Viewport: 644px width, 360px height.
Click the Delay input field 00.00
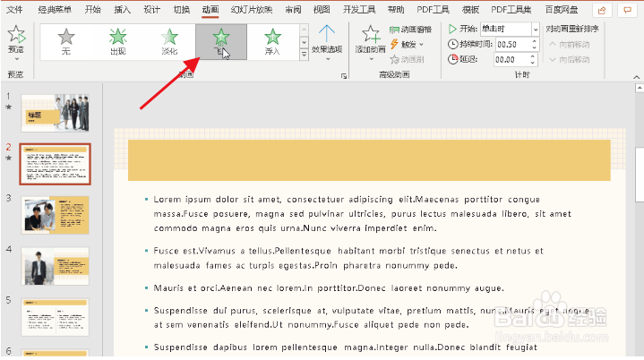tap(511, 59)
